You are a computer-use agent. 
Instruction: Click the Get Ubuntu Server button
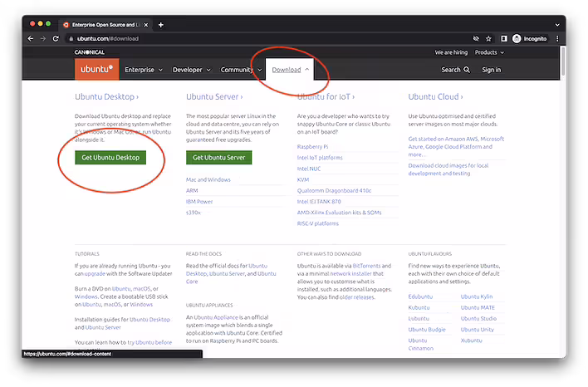(219, 158)
